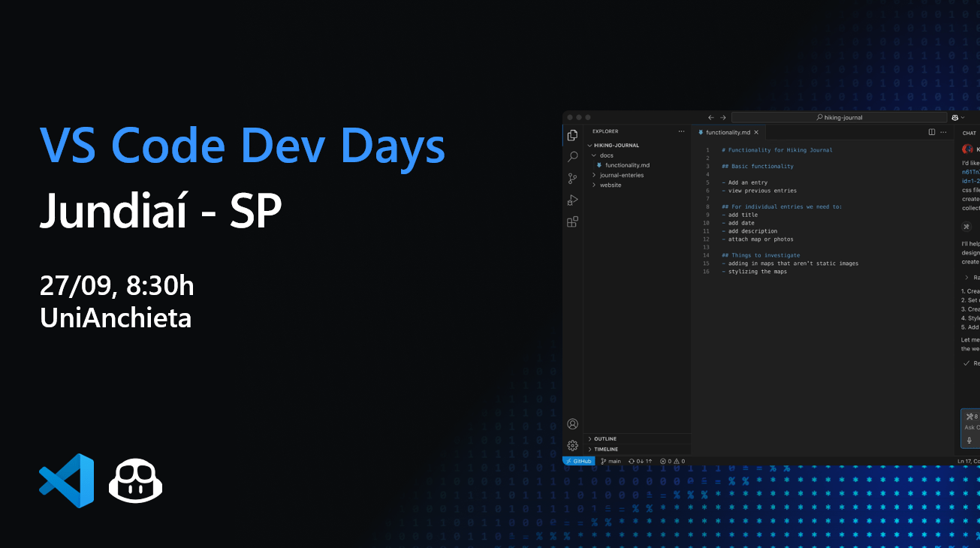Open the Copilot dropdown chevron in title bar

[x=963, y=118]
